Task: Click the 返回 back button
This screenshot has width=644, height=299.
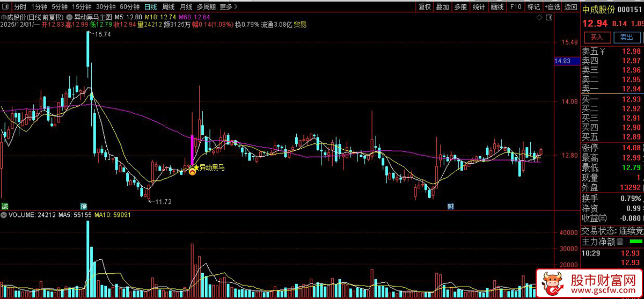Action: tap(571, 7)
